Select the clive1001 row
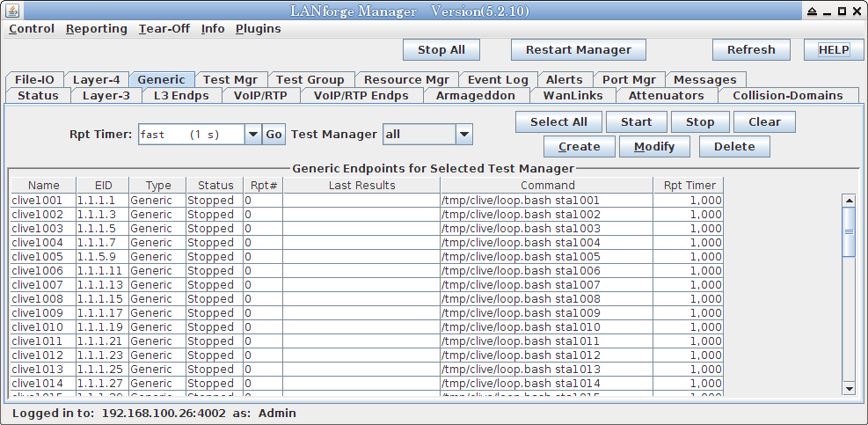The width and height of the screenshot is (868, 425). (x=367, y=201)
